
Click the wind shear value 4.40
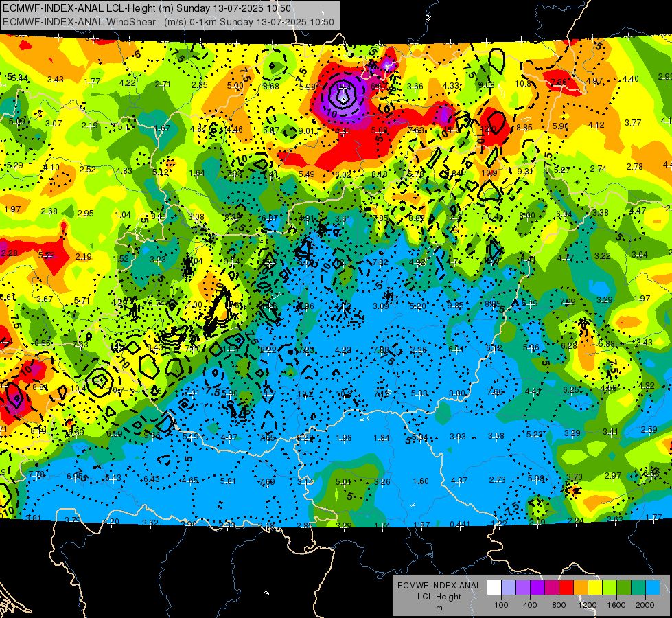tap(630, 78)
